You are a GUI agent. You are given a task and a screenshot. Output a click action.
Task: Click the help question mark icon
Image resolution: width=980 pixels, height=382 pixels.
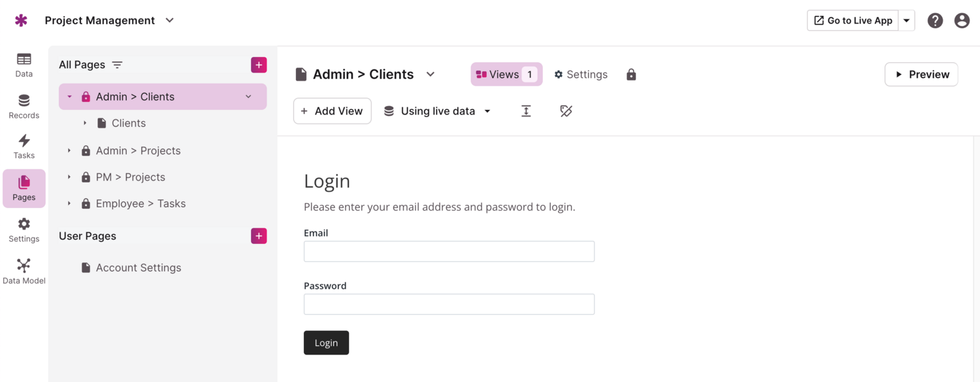935,20
